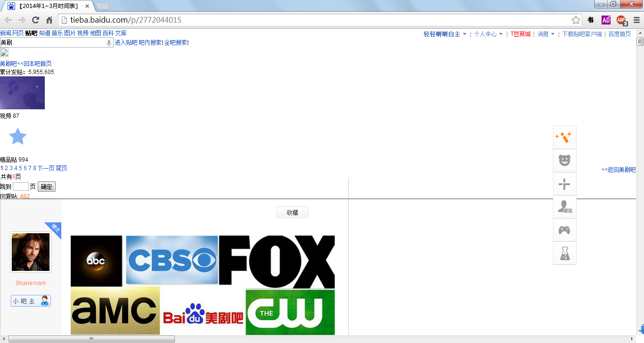Image resolution: width=644 pixels, height=343 pixels.
Task: Click the user silhouette sidebar icon
Action: 564,207
